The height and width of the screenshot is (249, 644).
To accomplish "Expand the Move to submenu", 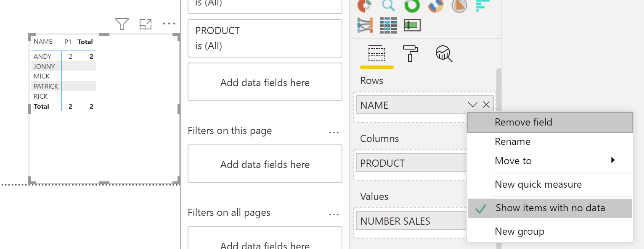I will point(550,161).
